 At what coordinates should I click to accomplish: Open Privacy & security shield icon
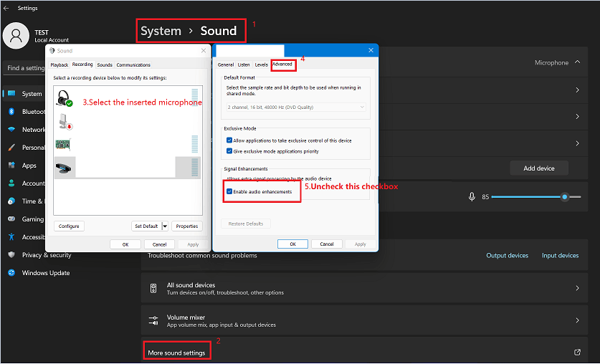pyautogui.click(x=11, y=254)
